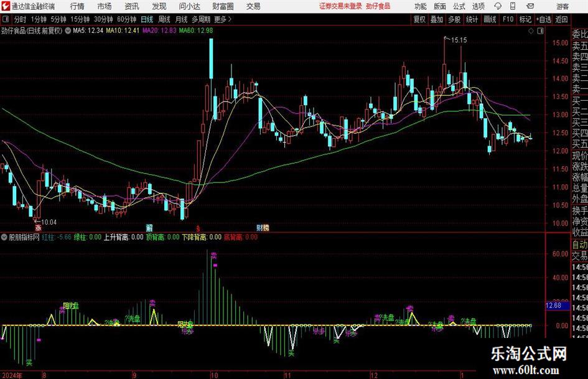The image size is (588, 379).
Task: Switch to 5分钟 period tab
Action: (x=58, y=19)
